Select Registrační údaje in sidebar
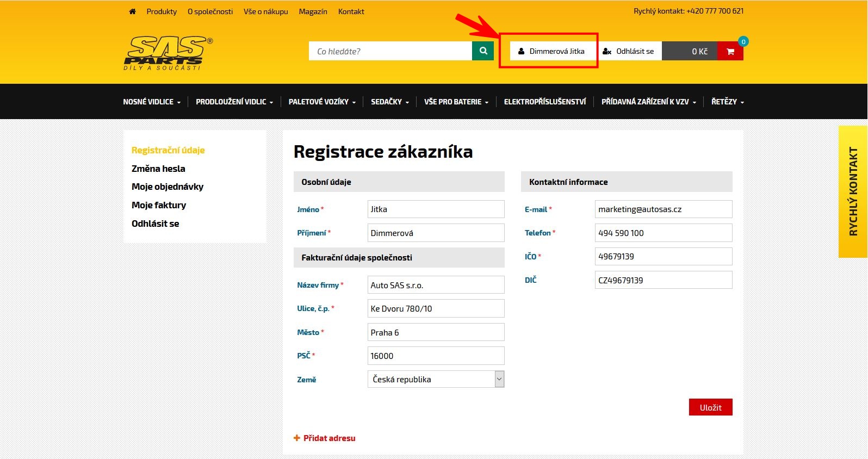This screenshot has width=868, height=459. [x=168, y=150]
